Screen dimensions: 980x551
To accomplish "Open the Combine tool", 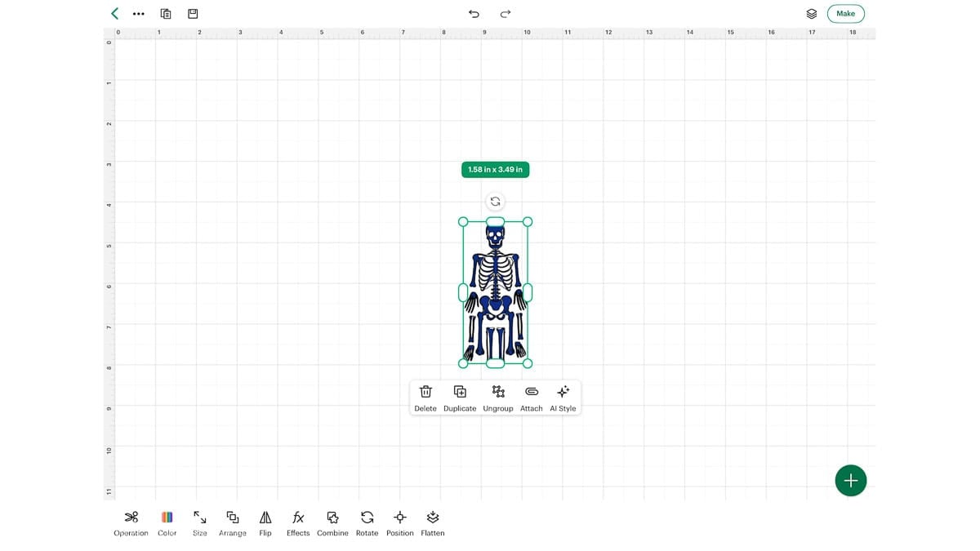I will 332,523.
